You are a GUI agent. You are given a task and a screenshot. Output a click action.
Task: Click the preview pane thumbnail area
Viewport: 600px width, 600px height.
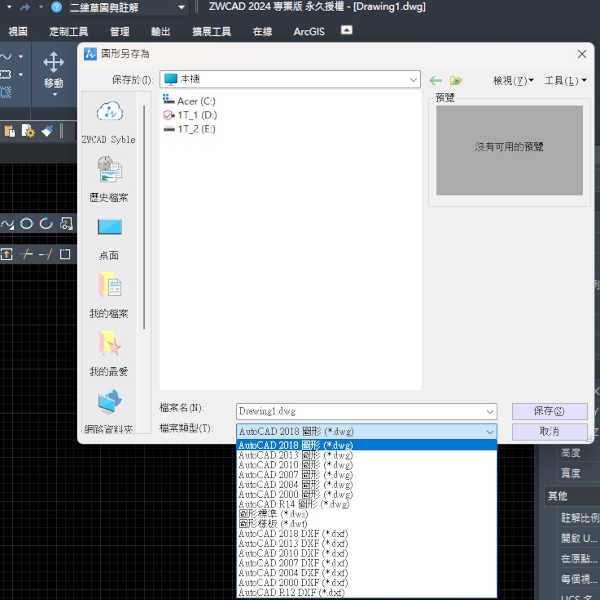[x=509, y=150]
